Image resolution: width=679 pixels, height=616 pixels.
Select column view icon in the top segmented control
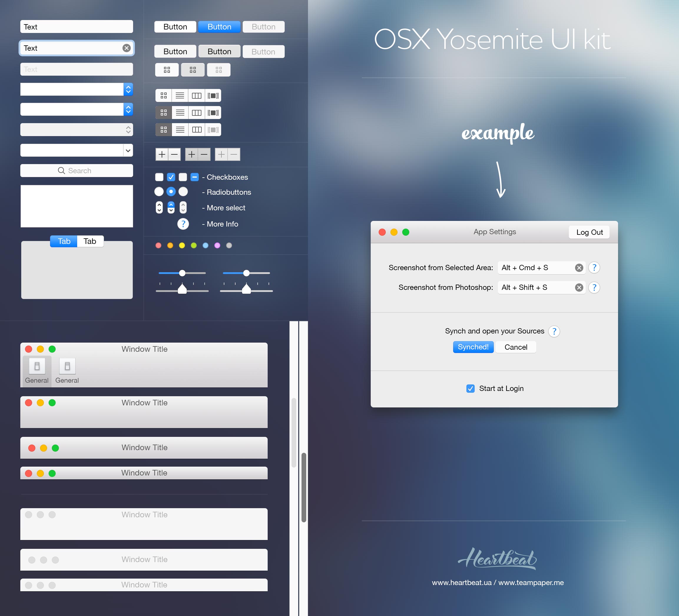click(x=196, y=96)
